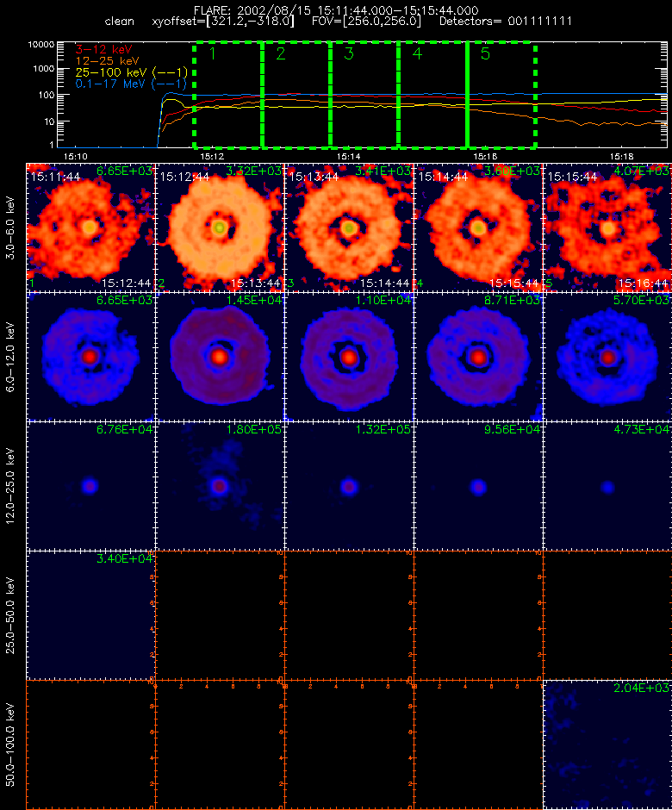Click the 15:16:44 end time label
Viewport: 672px width, 810px height.
(643, 283)
